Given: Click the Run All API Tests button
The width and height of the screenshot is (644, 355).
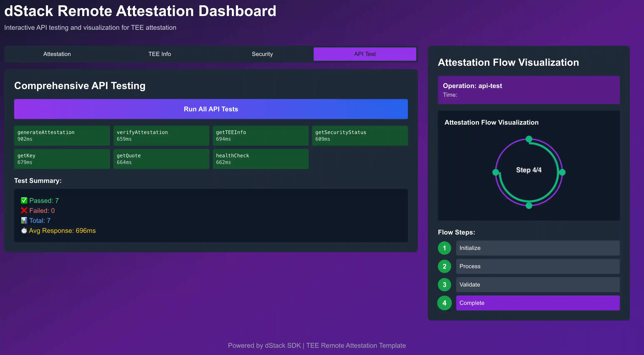Looking at the screenshot, I should 211,109.
